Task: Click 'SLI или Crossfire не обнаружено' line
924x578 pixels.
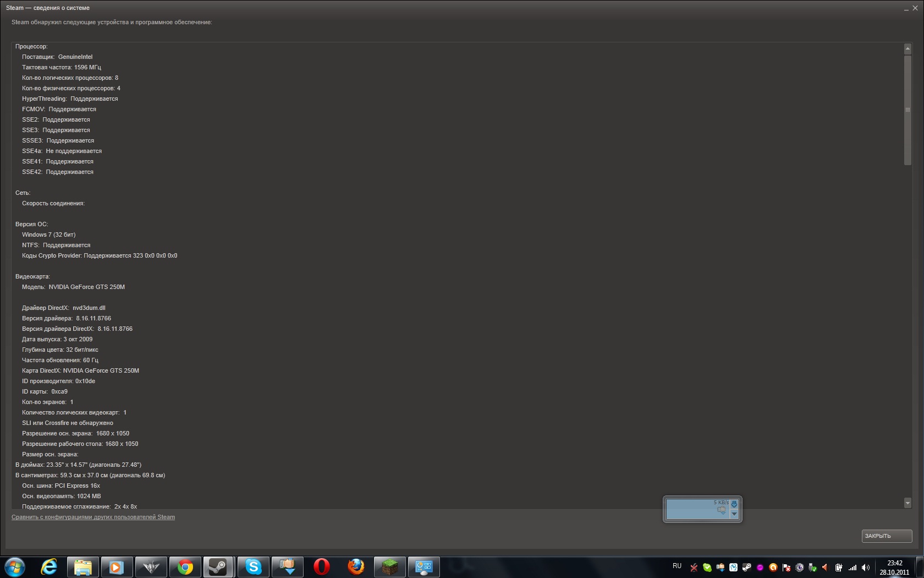Action: tap(68, 423)
